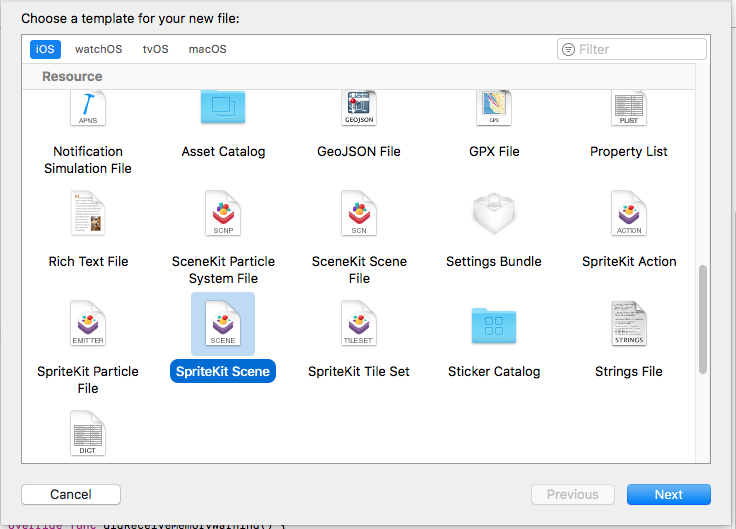
Task: Switch to the iOS platform tab
Action: (45, 49)
